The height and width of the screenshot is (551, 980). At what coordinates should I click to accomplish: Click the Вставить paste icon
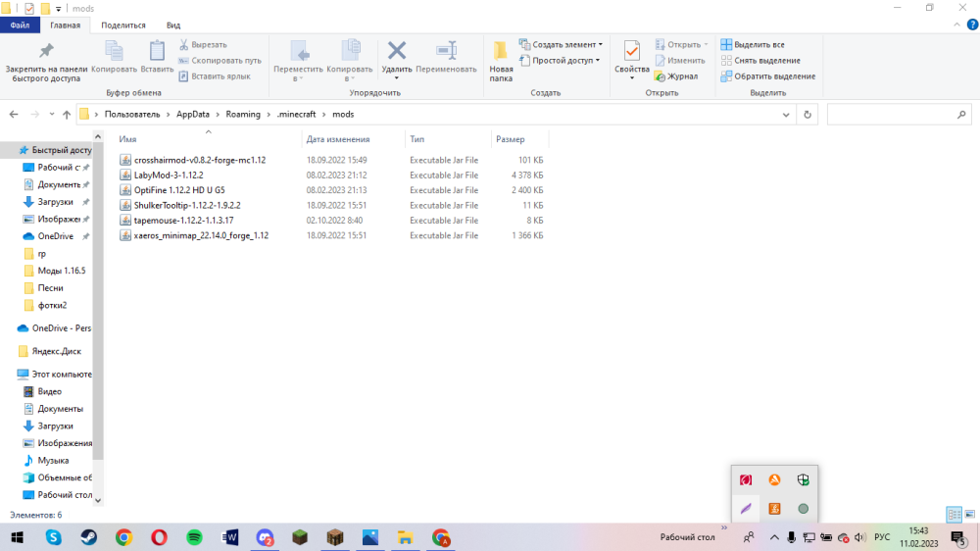157,57
